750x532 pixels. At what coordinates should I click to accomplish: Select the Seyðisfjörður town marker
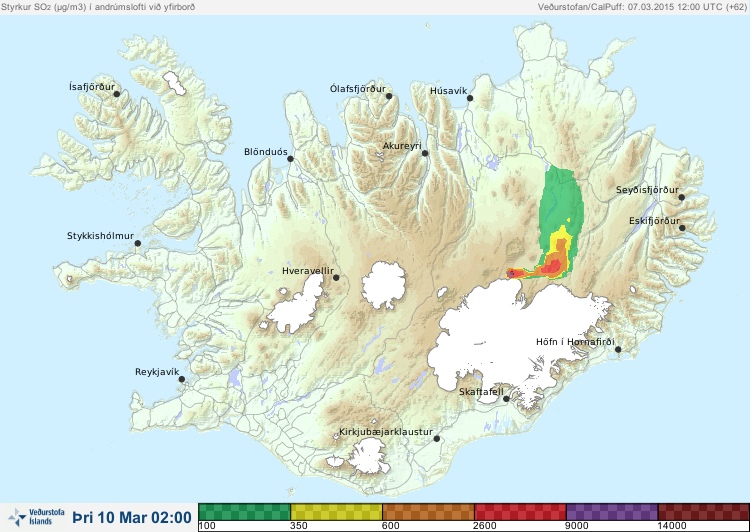click(682, 197)
